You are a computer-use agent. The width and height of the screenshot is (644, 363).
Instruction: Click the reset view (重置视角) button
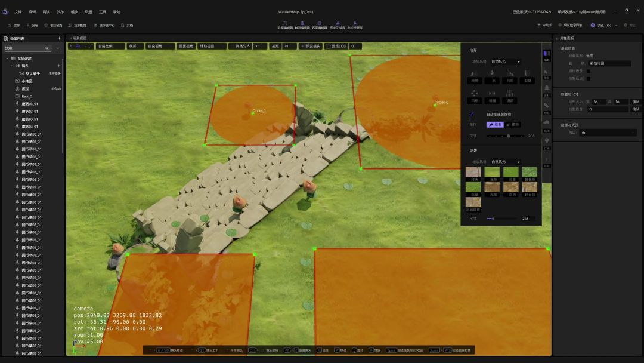[x=186, y=46]
